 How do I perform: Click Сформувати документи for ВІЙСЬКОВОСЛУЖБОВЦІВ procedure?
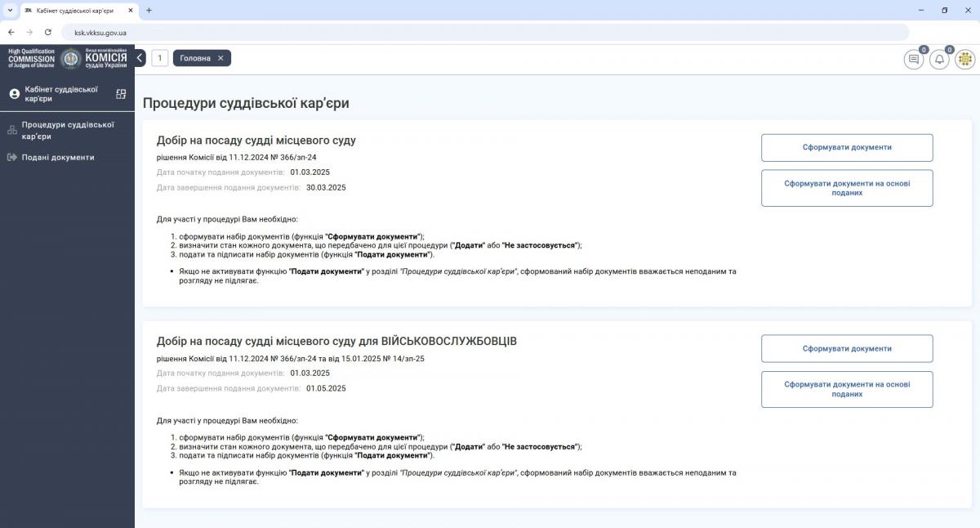[x=847, y=348]
